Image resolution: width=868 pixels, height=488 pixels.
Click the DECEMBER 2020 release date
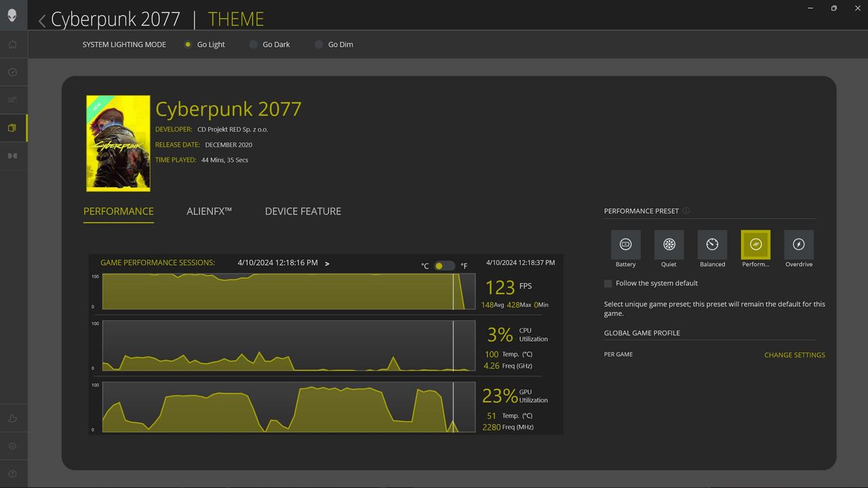[230, 145]
